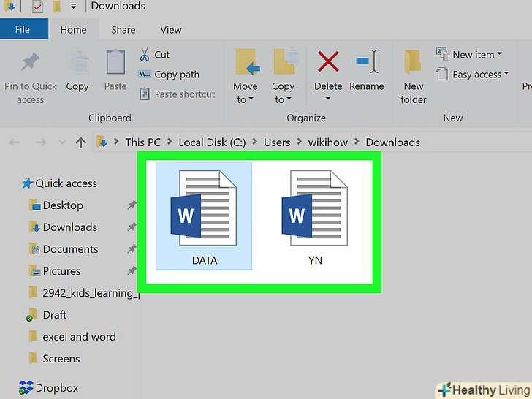532x399 pixels.
Task: Select the YN Word document
Action: pyautogui.click(x=314, y=216)
